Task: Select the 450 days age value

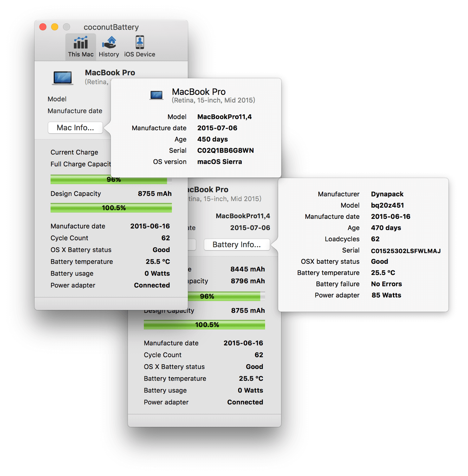Action: click(x=212, y=139)
